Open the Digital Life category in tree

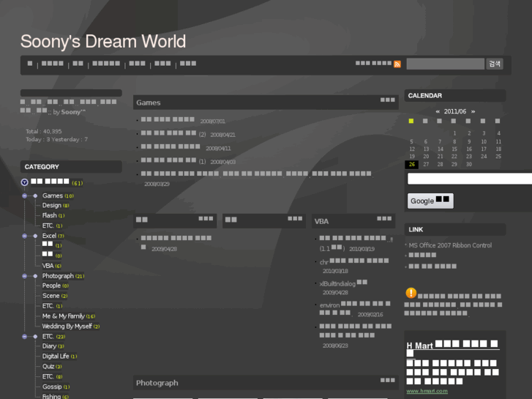[x=56, y=357]
